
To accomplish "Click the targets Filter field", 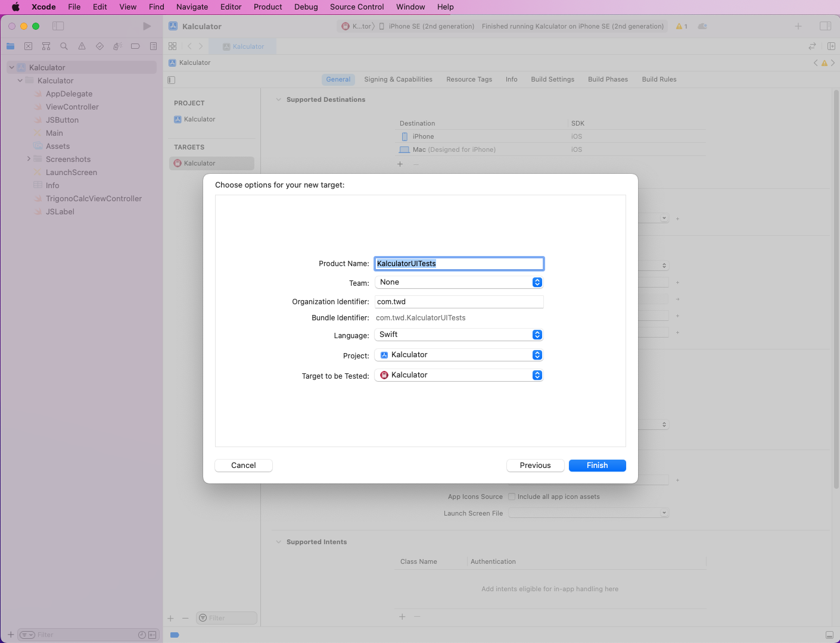I will (x=227, y=619).
